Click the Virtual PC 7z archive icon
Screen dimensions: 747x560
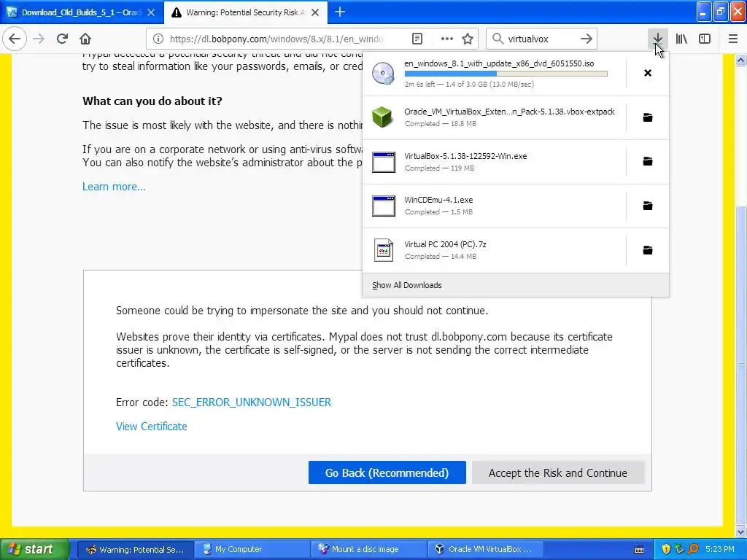click(x=384, y=250)
